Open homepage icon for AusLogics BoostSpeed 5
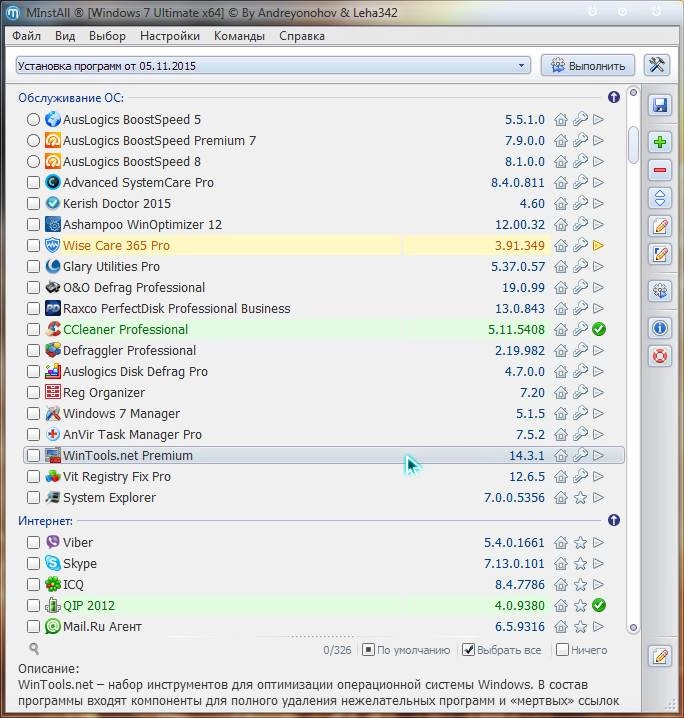 pos(560,120)
